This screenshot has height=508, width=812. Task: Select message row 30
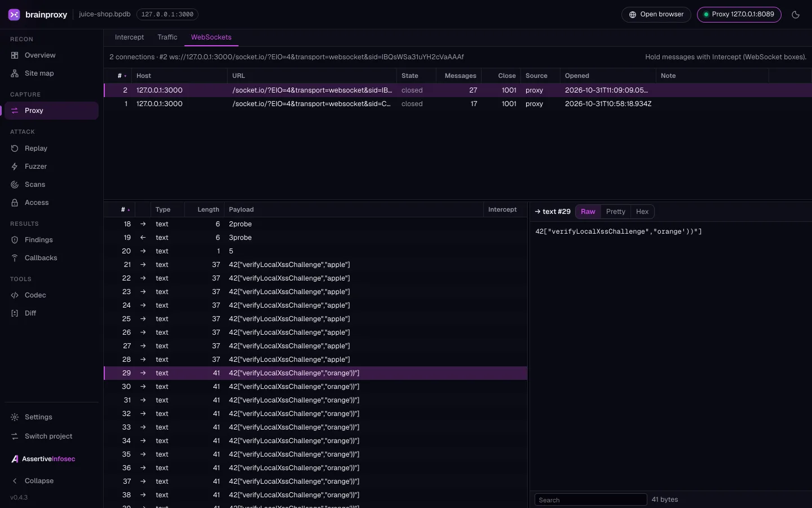pyautogui.click(x=315, y=387)
